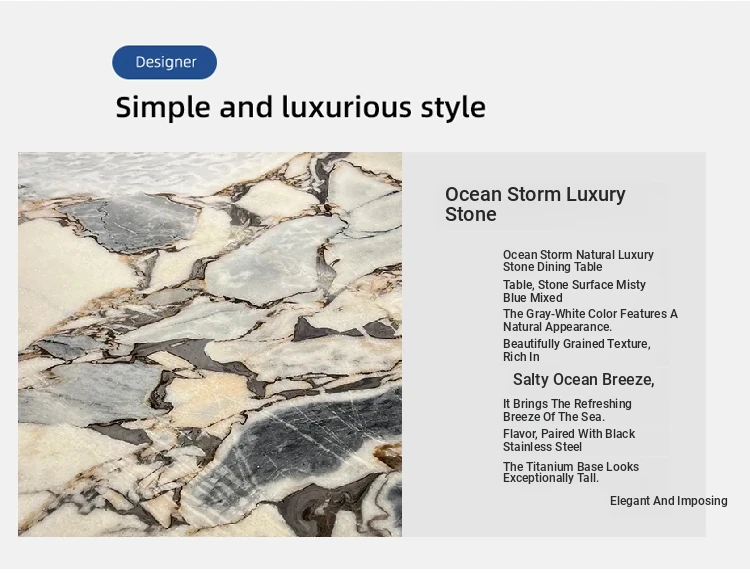Click the blue Designer badge

tap(164, 62)
